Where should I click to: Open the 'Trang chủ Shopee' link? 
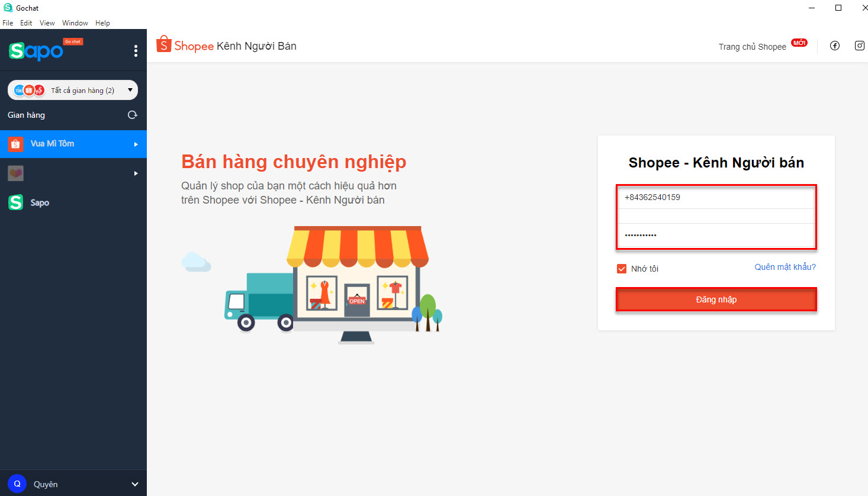tap(753, 47)
